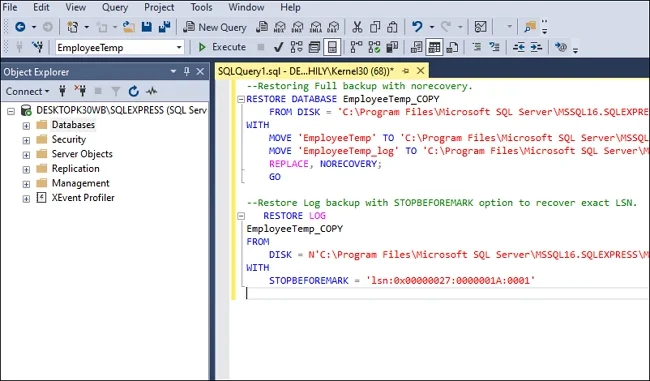Expand the Security folder
The width and height of the screenshot is (650, 381).
tap(26, 141)
